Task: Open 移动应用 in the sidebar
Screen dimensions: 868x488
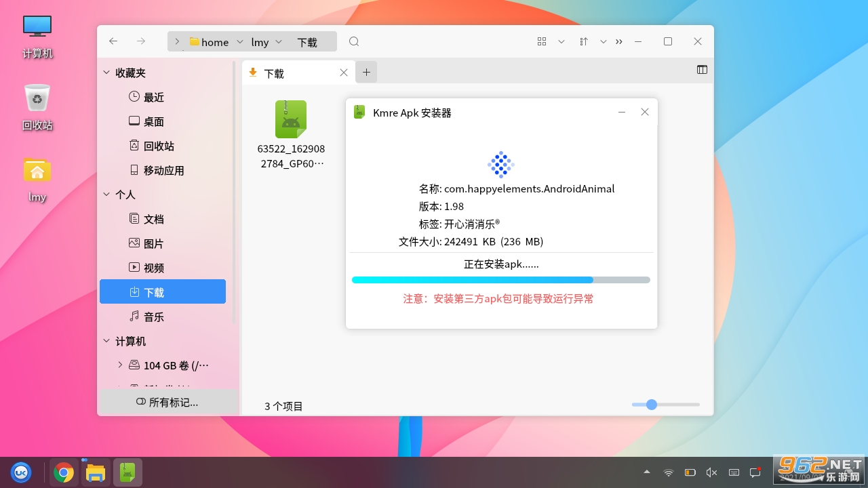Action: pos(163,170)
